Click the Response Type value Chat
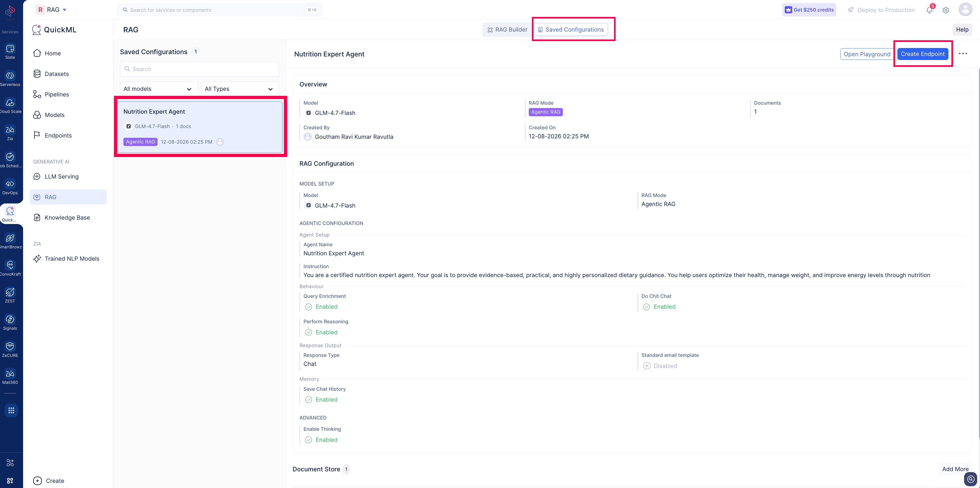Image resolution: width=980 pixels, height=488 pixels. point(310,364)
